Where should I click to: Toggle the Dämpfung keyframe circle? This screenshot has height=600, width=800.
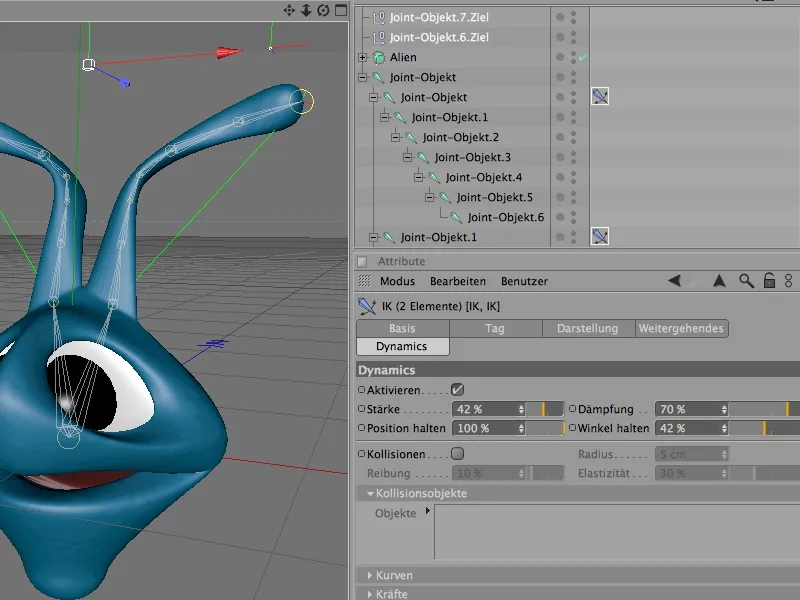pos(572,409)
